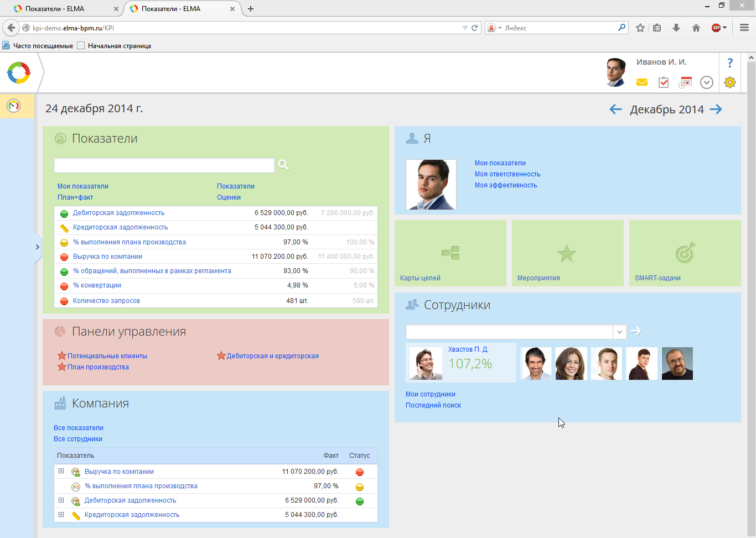Reload the page with refresh icon
Image resolution: width=756 pixels, height=538 pixels.
click(474, 28)
